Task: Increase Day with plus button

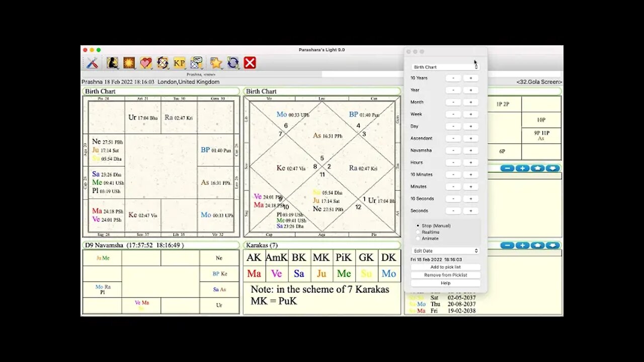Action: coord(471,126)
